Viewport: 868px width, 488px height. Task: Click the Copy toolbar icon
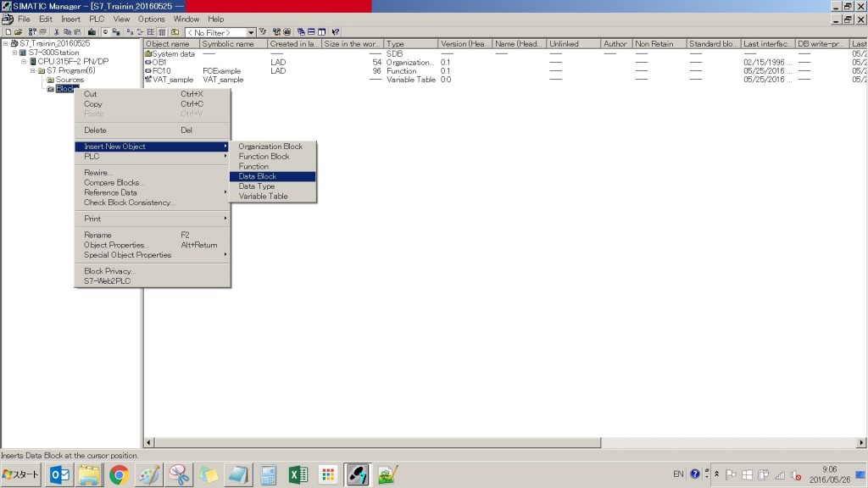pos(66,32)
